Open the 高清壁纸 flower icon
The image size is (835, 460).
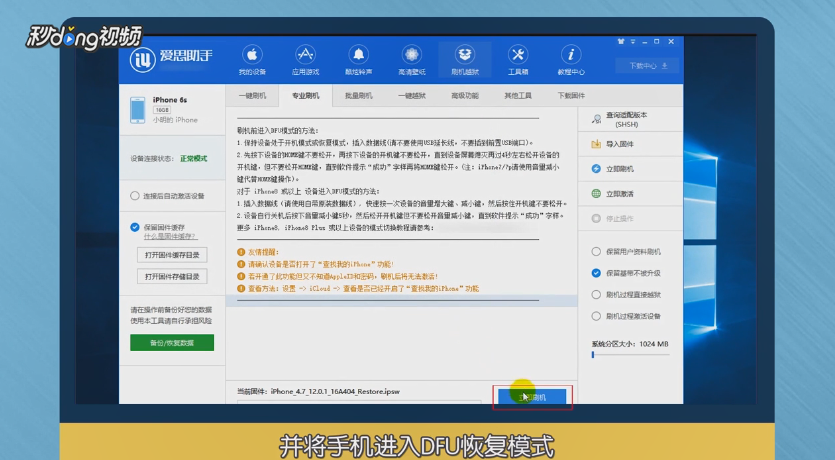pyautogui.click(x=412, y=54)
